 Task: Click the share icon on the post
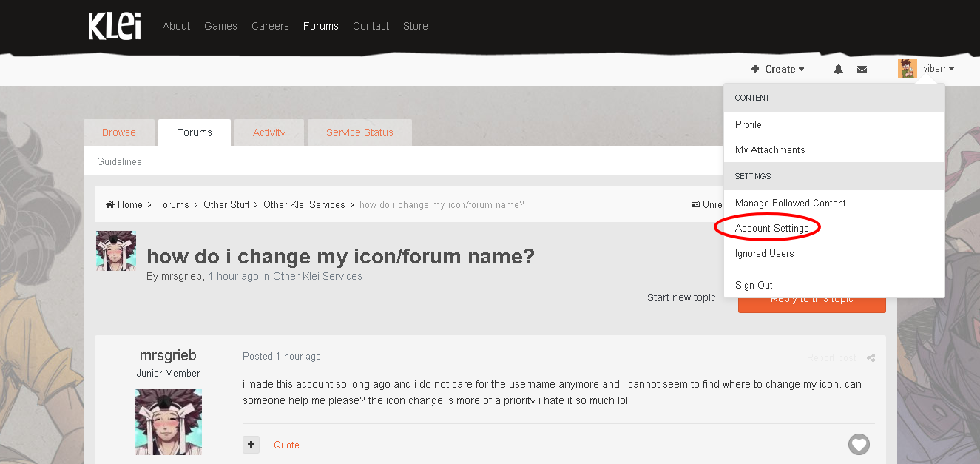point(871,358)
